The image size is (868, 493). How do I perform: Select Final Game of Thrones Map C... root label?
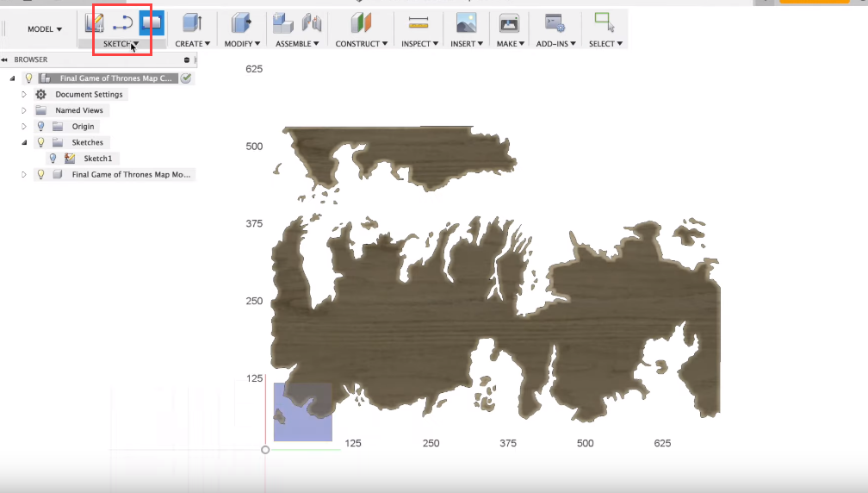tap(115, 78)
